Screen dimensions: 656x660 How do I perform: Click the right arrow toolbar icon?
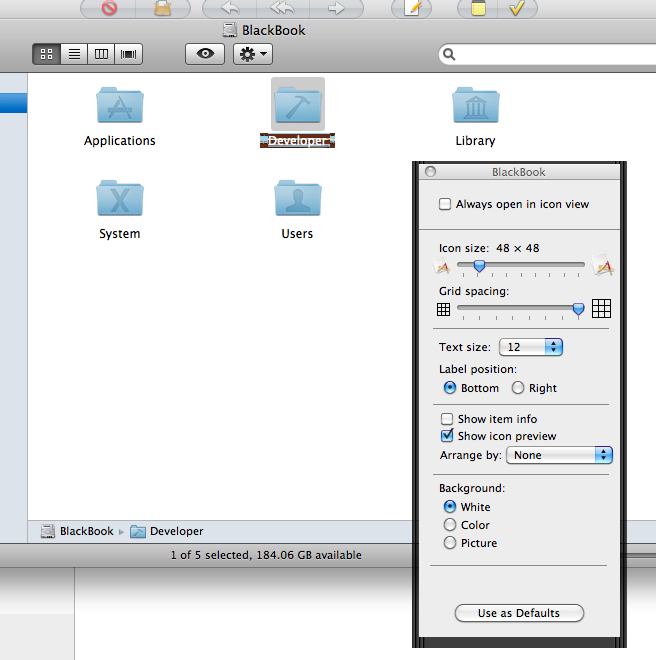[x=336, y=8]
